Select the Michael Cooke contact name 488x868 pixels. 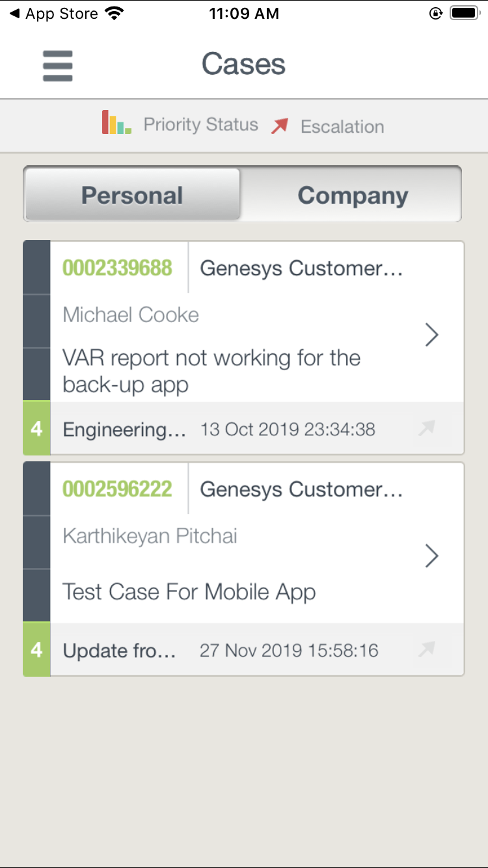coord(131,315)
